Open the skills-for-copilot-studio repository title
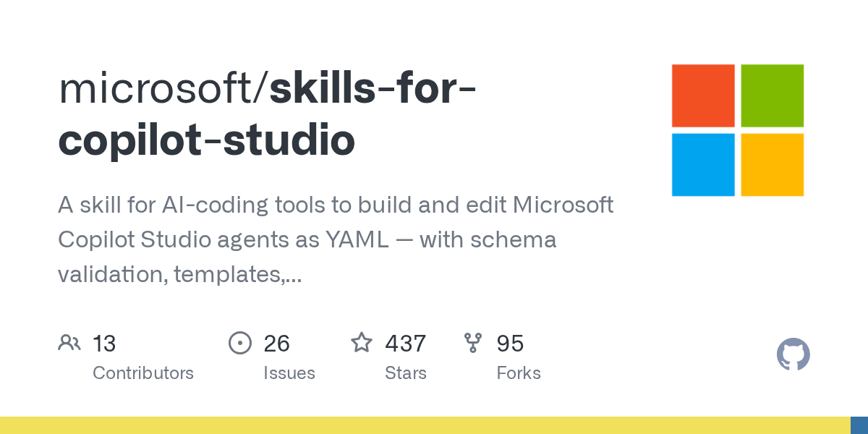 (268, 114)
